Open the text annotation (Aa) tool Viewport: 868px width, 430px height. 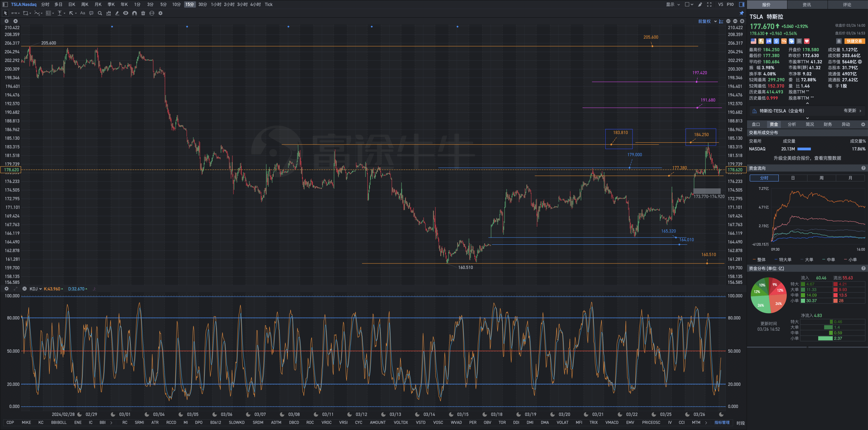point(83,13)
